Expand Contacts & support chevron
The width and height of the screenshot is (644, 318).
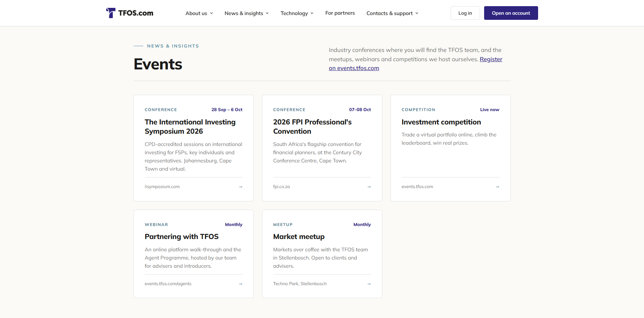(417, 13)
